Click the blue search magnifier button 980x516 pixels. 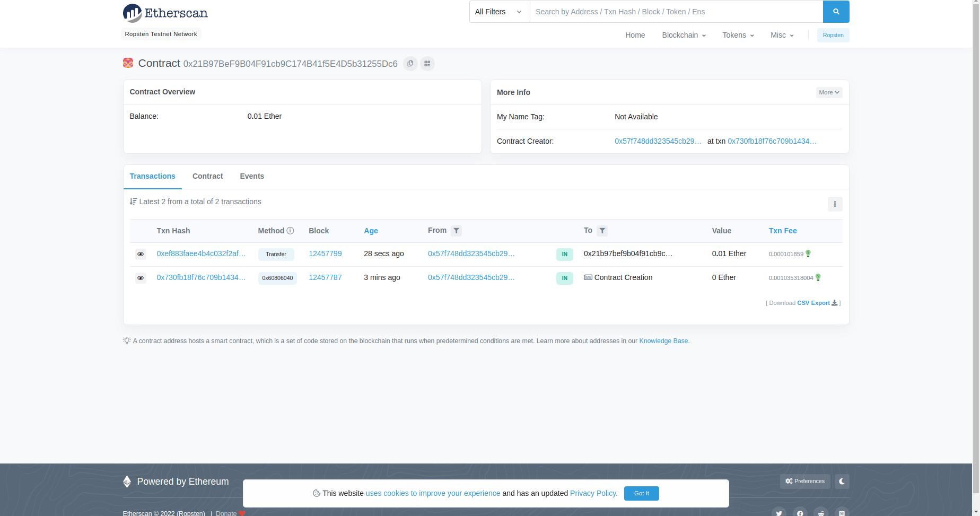coord(836,12)
